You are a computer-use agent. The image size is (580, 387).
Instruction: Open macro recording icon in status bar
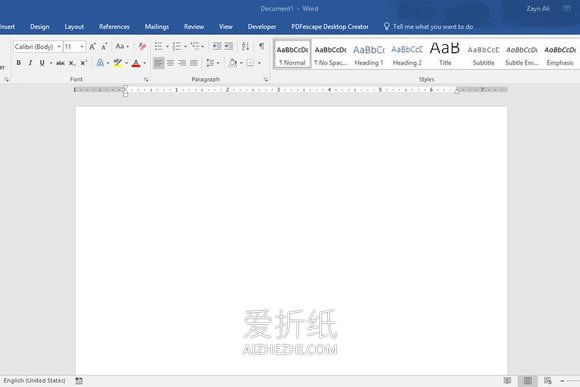[79, 381]
